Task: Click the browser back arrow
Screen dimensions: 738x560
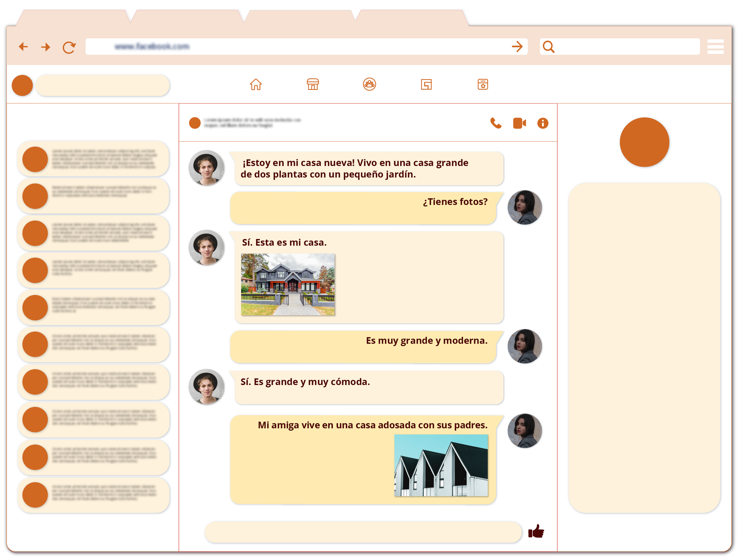Action: [23, 47]
